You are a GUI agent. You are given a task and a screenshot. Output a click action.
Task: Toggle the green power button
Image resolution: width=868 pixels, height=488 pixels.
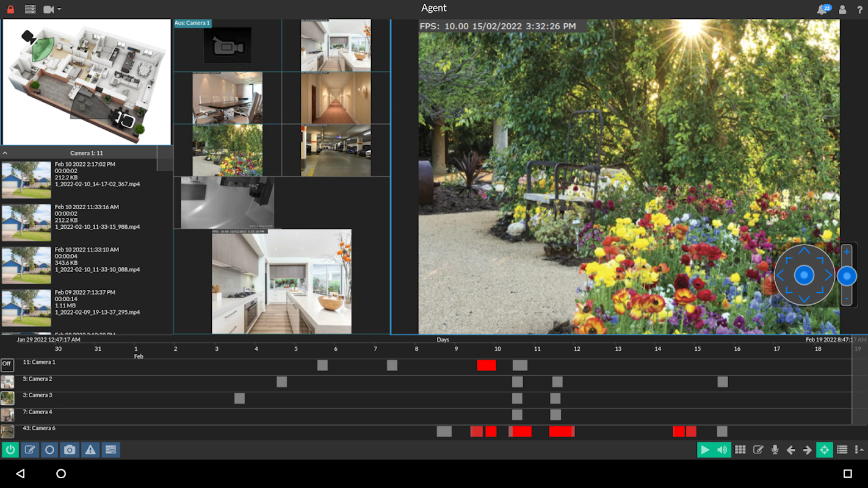point(10,450)
